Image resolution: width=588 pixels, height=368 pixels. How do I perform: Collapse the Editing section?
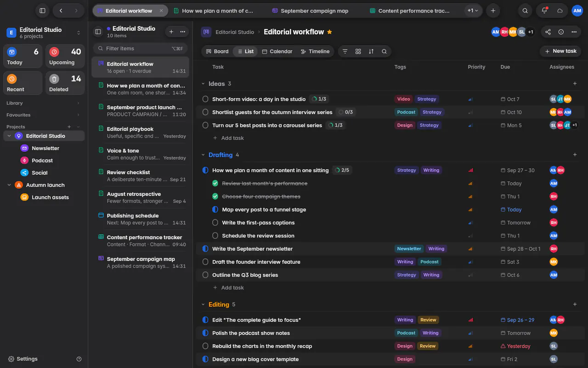(x=203, y=305)
